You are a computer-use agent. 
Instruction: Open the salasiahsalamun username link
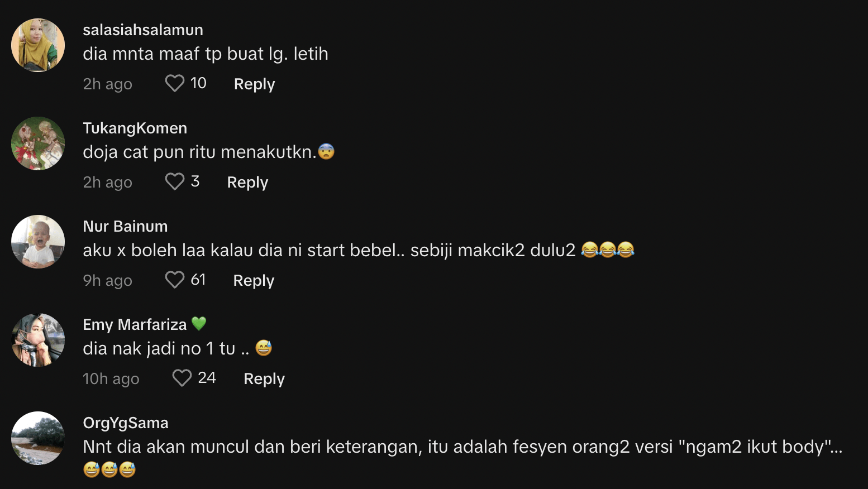tap(143, 30)
